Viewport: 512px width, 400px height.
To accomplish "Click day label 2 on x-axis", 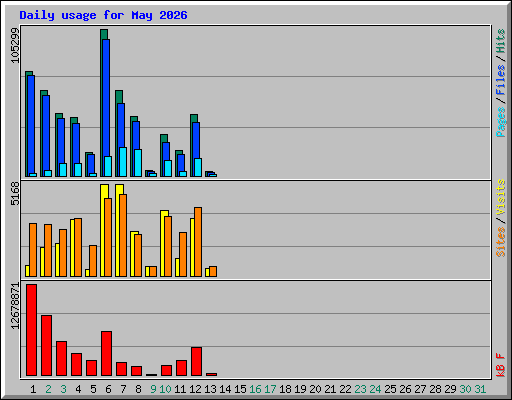I will pos(48,389).
